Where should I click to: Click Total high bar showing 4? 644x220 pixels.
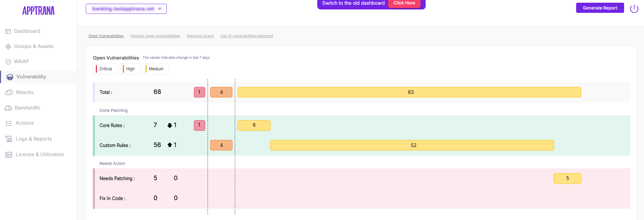[x=221, y=92]
